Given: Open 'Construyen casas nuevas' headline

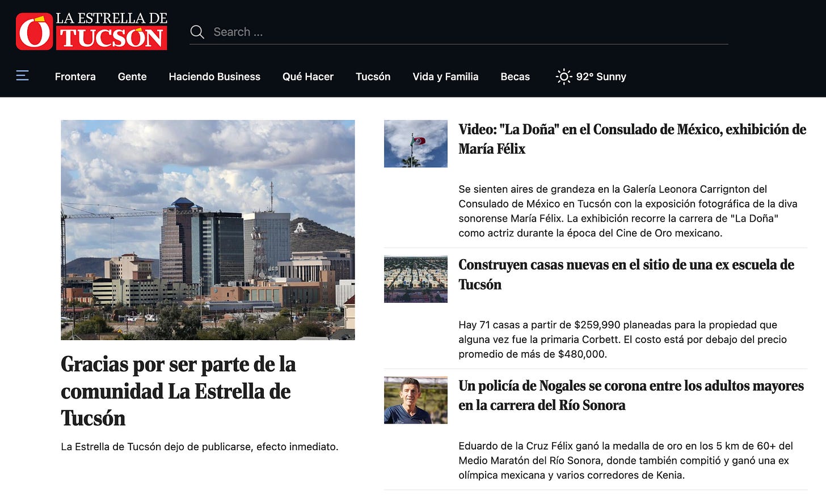Looking at the screenshot, I should click(626, 274).
